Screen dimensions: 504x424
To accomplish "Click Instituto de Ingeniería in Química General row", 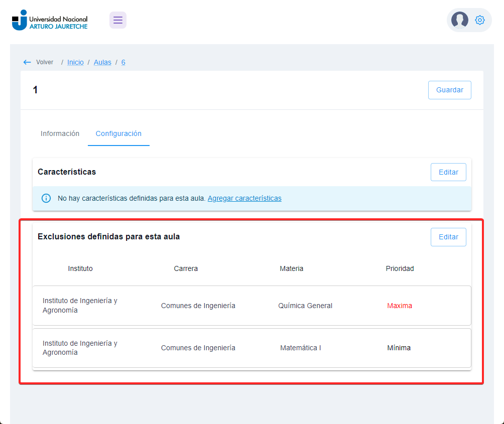I will 80,306.
